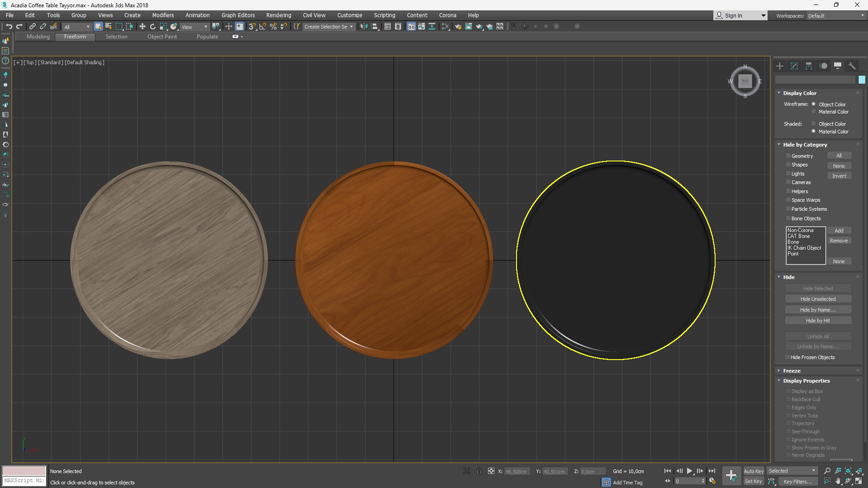Screen dimensions: 868x488
Task: Click the Invert category button
Action: pos(839,176)
